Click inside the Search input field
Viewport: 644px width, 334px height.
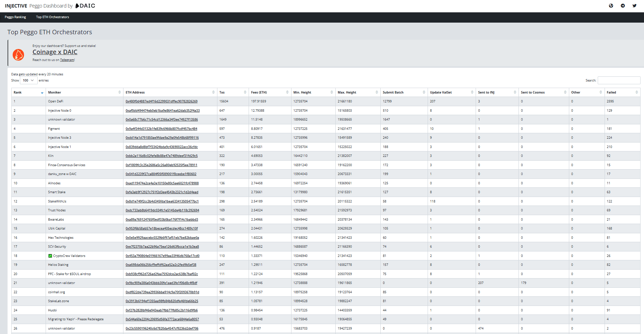click(x=619, y=80)
